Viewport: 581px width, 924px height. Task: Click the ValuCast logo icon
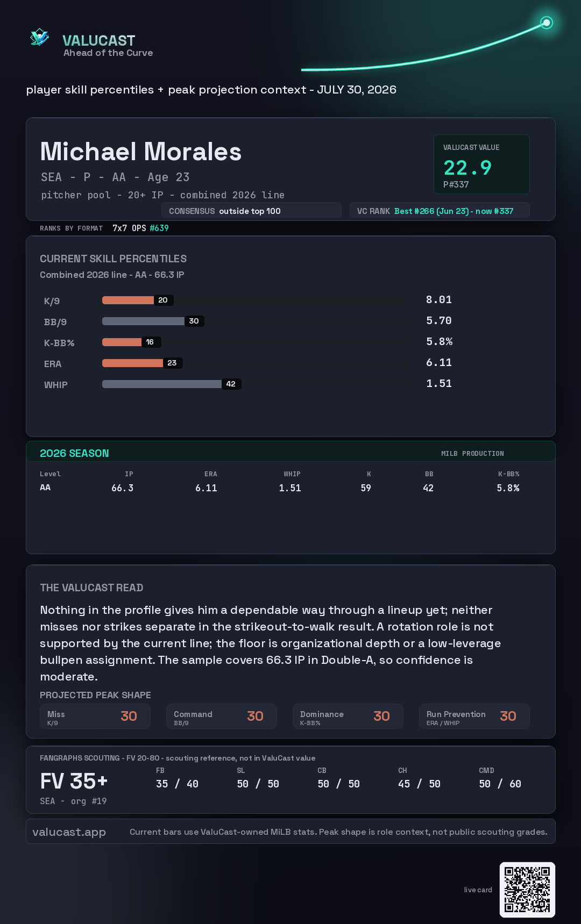point(39,38)
